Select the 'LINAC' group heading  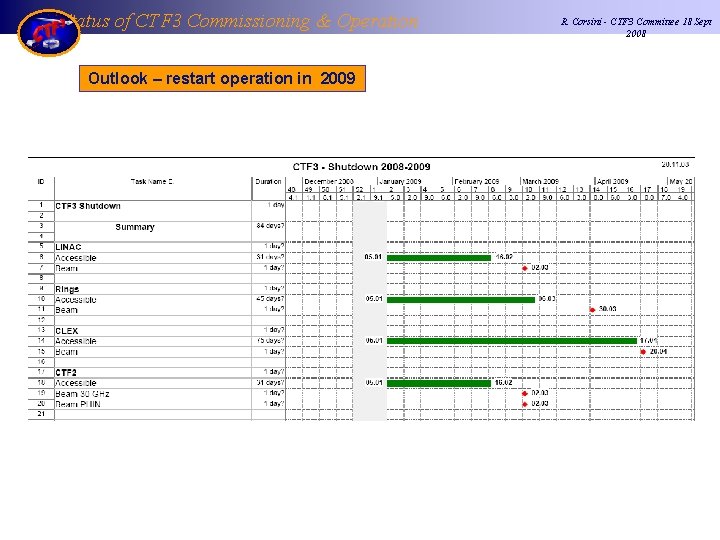click(x=68, y=247)
